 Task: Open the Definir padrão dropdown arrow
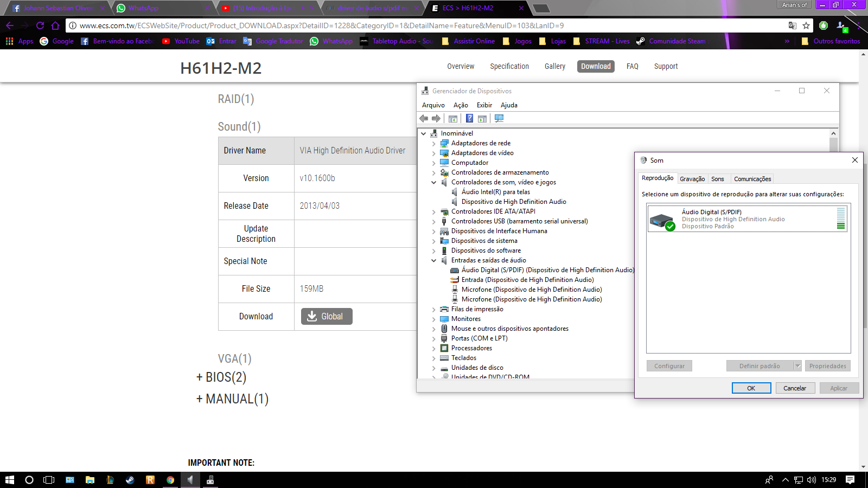click(x=797, y=366)
